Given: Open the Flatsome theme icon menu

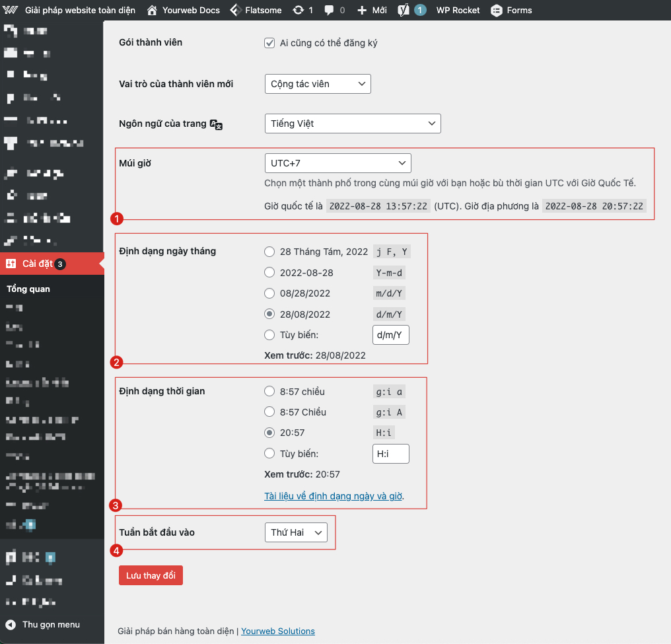Looking at the screenshot, I should [x=235, y=11].
